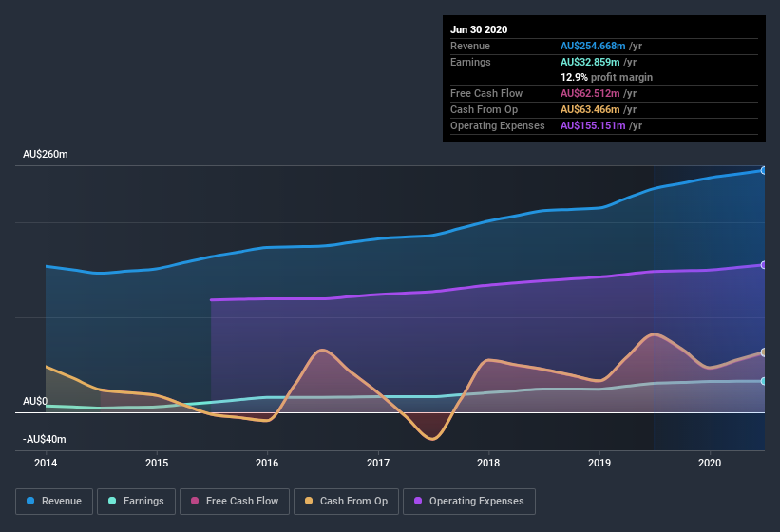Screen dimensions: 780x532
Task: Click the 2016 x-axis label
Action: (x=267, y=463)
